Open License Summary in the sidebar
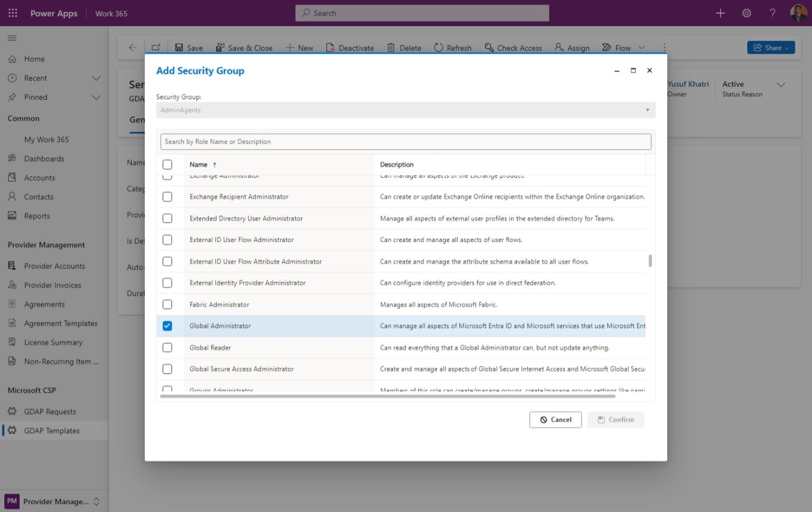Image resolution: width=812 pixels, height=512 pixels. tap(53, 342)
